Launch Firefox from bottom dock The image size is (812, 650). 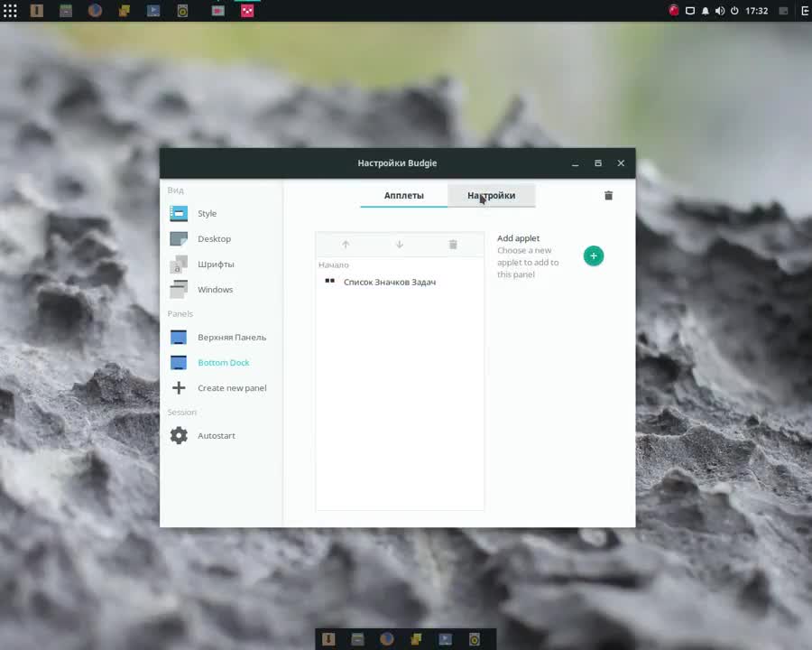[387, 639]
